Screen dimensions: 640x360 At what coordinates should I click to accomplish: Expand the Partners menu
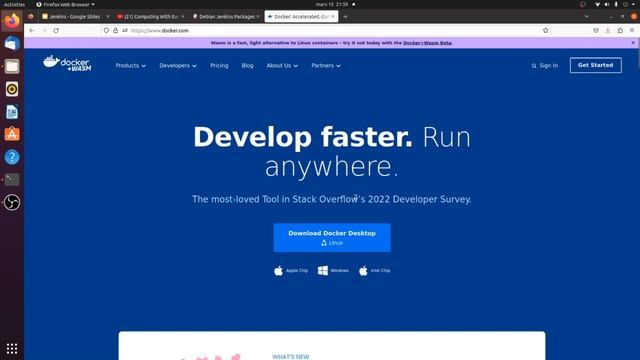326,66
